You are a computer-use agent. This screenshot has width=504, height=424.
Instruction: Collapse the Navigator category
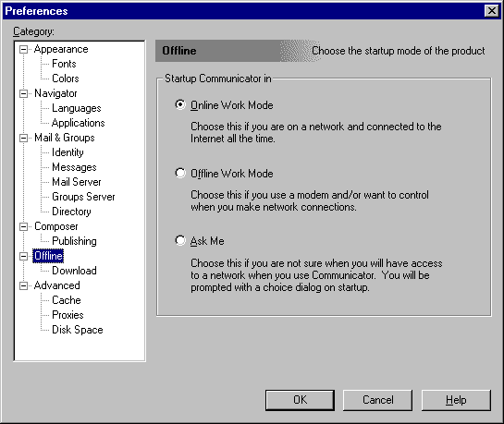tap(23, 93)
